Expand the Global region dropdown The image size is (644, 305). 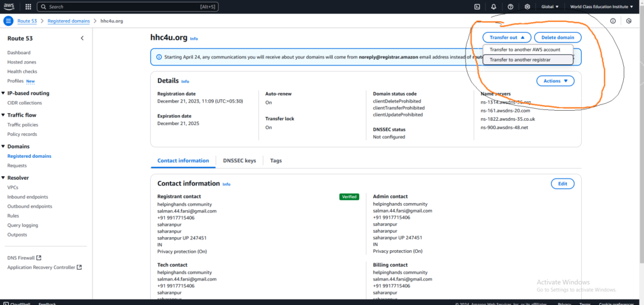550,6
